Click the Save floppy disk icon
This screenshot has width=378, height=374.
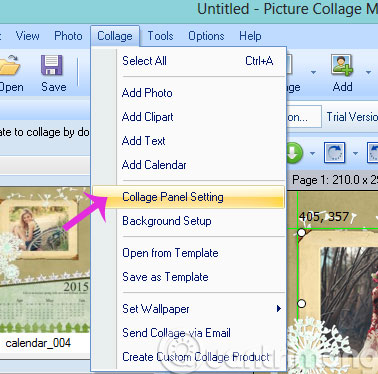point(52,65)
